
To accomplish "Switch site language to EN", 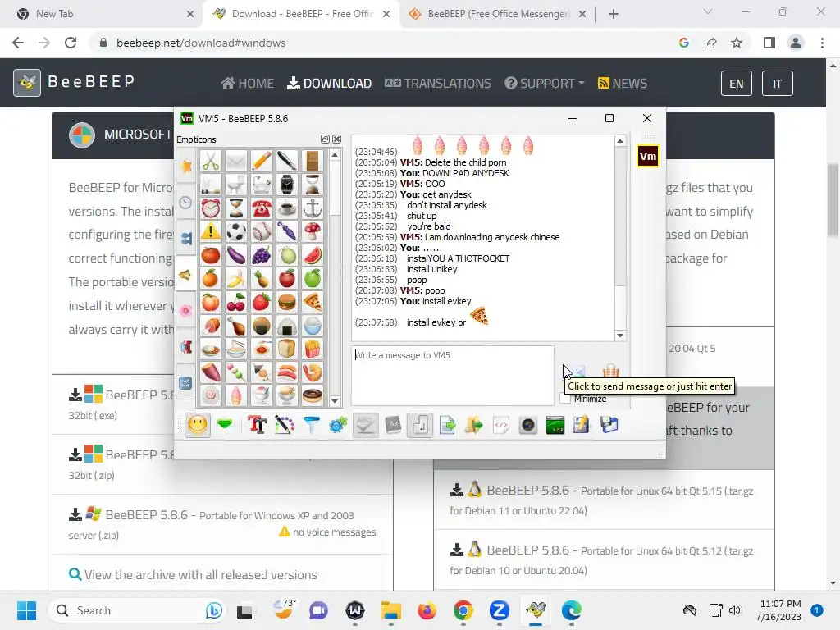I will (737, 84).
